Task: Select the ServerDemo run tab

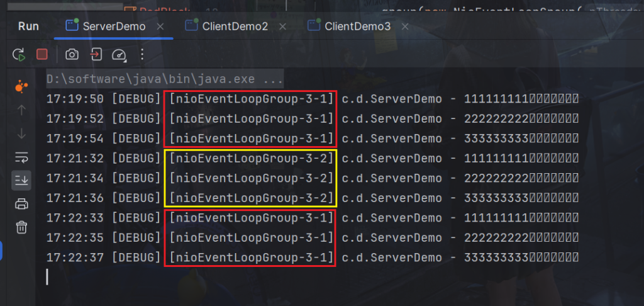Action: 113,26
